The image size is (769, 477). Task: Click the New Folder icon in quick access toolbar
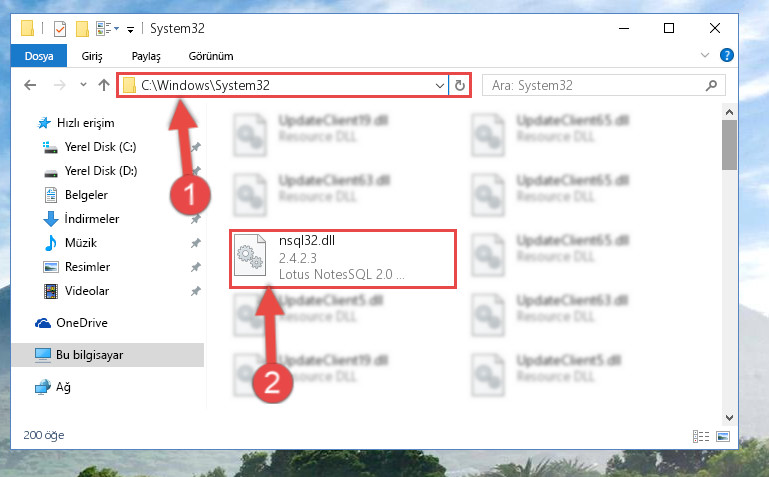coord(82,29)
